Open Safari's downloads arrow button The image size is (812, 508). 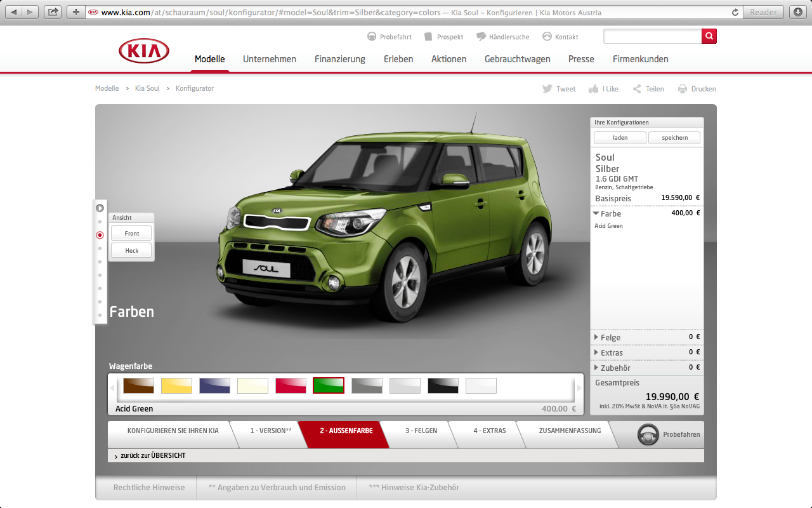coord(797,12)
